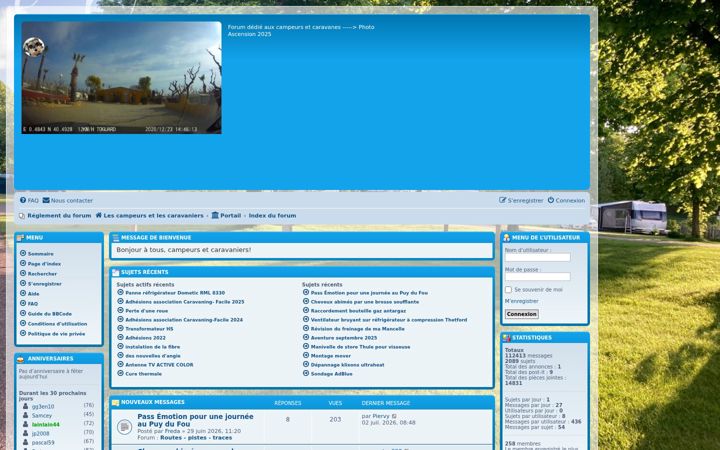Viewport: 720px width, 450px height.
Task: Click the user icon beside jp2008
Action: pos(26,433)
